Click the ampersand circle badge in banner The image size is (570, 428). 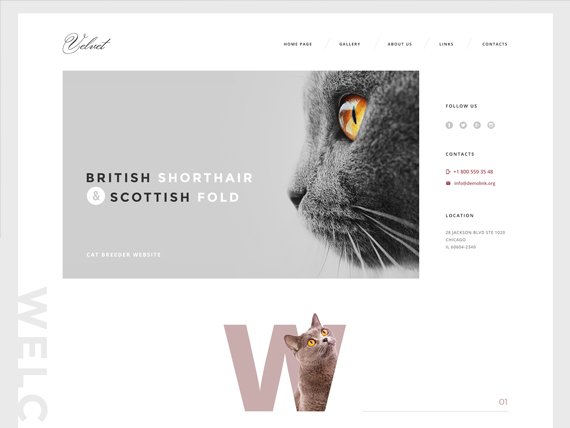96,196
